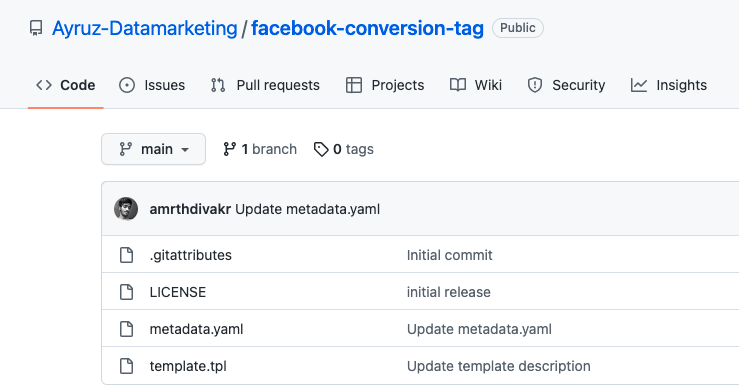This screenshot has width=739, height=387.
Task: Open the Projects tab
Action: [x=385, y=85]
